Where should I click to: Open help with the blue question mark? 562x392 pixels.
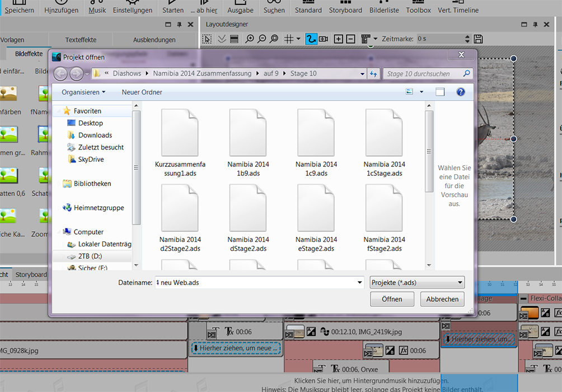point(461,92)
